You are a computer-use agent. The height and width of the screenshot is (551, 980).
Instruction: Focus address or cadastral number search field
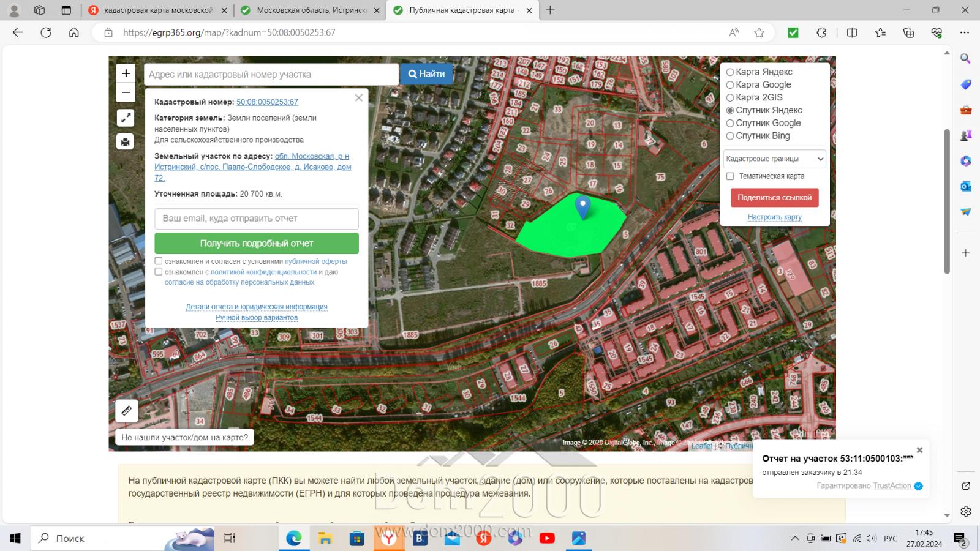coord(271,74)
